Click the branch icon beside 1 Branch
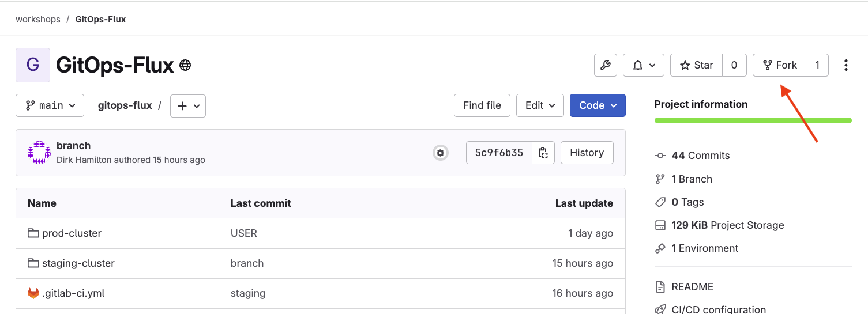868x314 pixels. point(660,179)
